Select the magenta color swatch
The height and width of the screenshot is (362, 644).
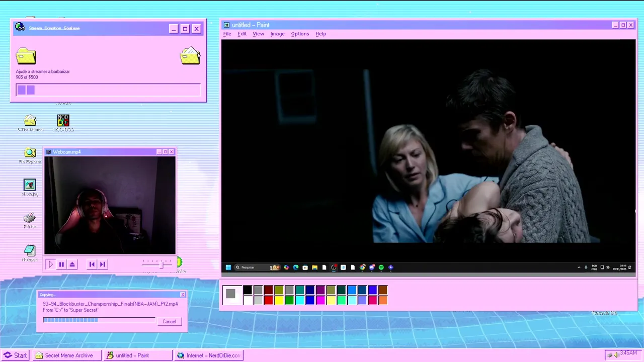point(320,300)
